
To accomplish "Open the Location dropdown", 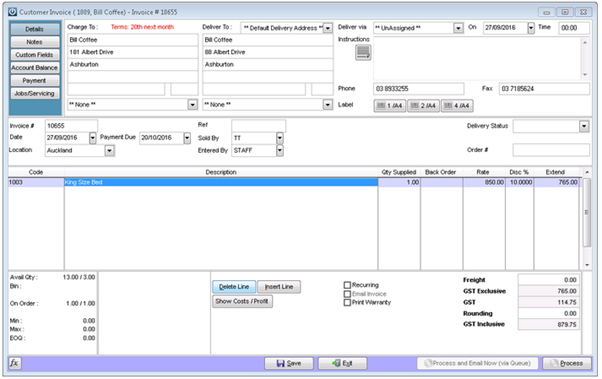I will (109, 151).
